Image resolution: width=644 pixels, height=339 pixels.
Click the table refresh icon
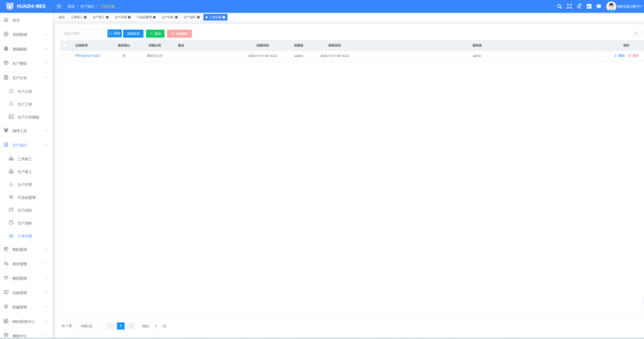pyautogui.click(x=635, y=34)
